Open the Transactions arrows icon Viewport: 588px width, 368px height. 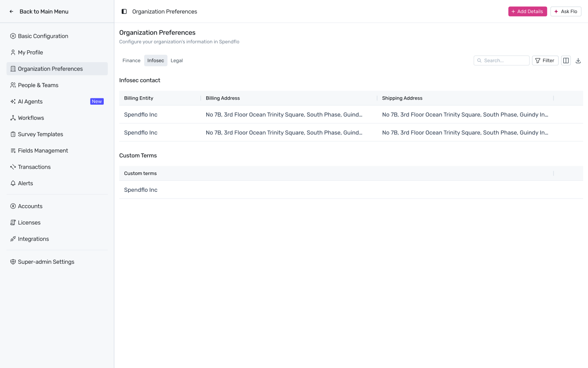tap(13, 167)
